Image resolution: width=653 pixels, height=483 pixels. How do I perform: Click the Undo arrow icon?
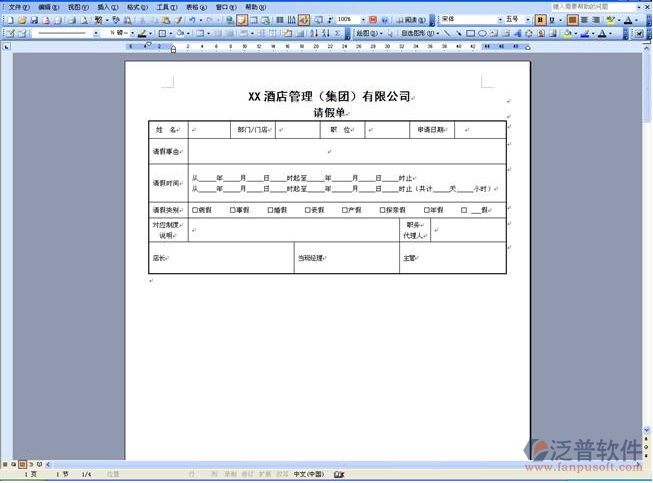click(x=192, y=20)
